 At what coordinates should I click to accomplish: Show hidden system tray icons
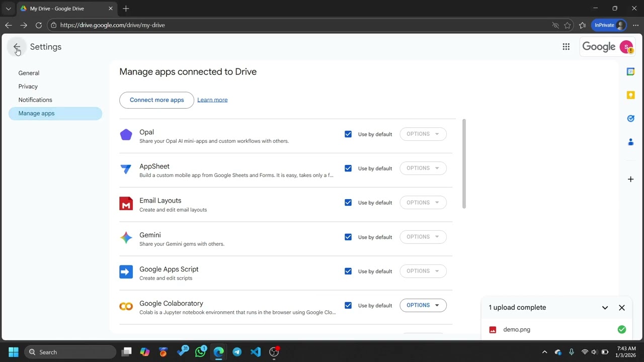tap(544, 352)
